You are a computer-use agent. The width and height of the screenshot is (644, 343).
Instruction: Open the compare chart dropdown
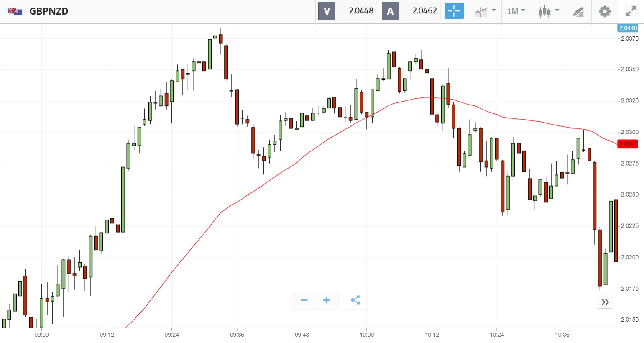click(x=485, y=11)
